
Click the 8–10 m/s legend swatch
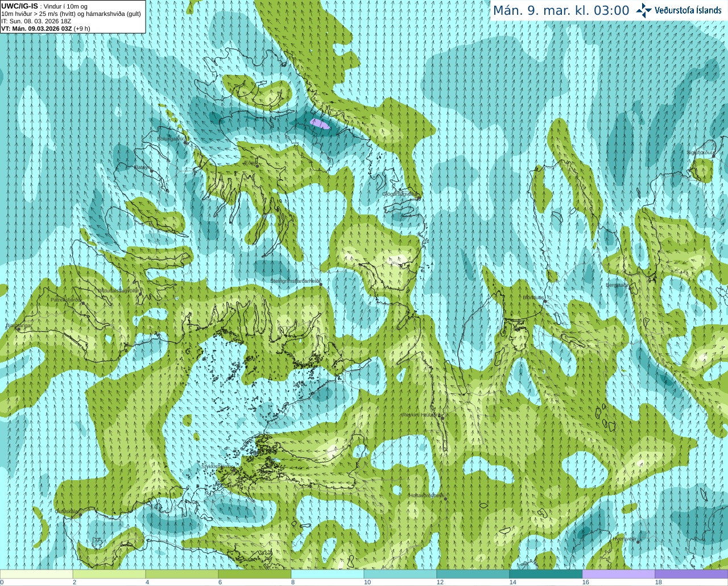pyautogui.click(x=328, y=574)
